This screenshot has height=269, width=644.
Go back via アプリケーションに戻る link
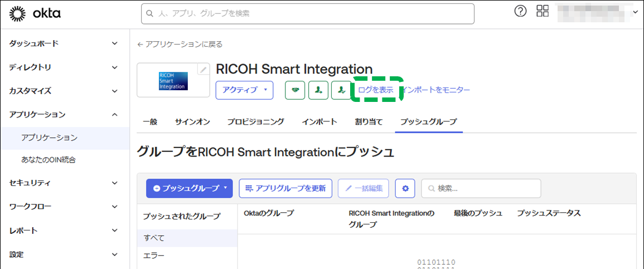pyautogui.click(x=180, y=45)
